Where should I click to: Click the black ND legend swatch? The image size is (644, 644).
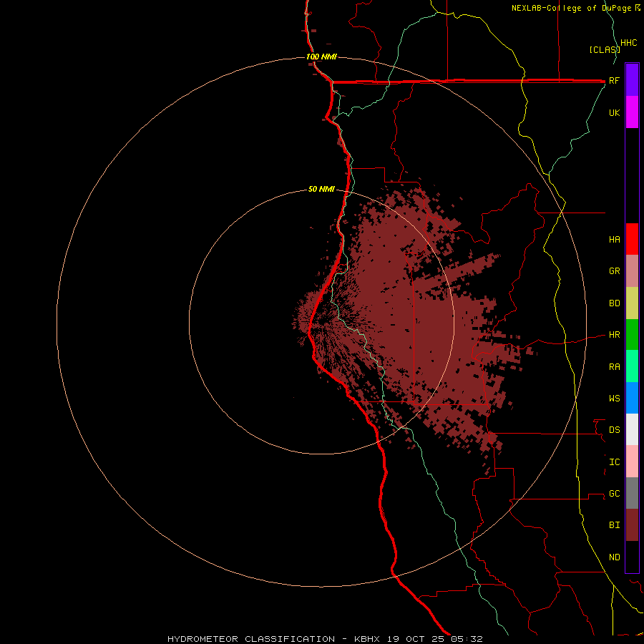coord(632,557)
